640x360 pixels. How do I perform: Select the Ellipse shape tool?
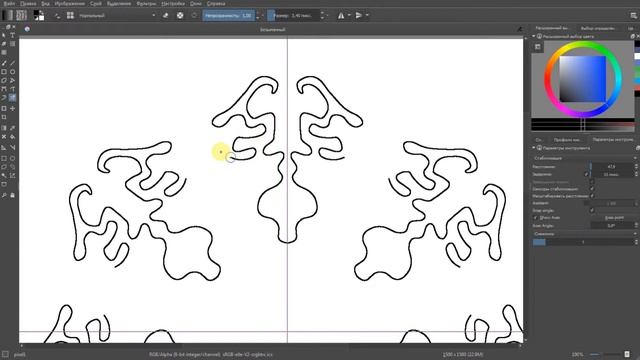13,71
